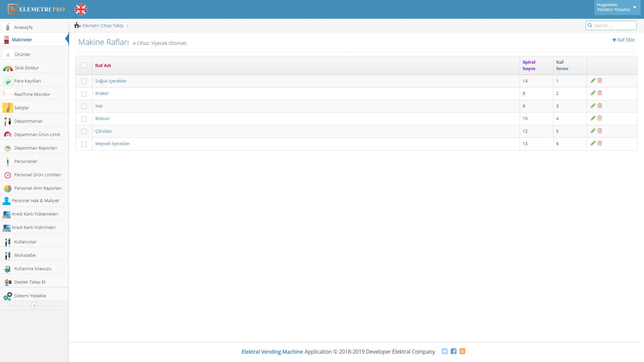Delete the Kraker shelf with trash icon
This screenshot has height=362, width=644.
click(x=600, y=93)
